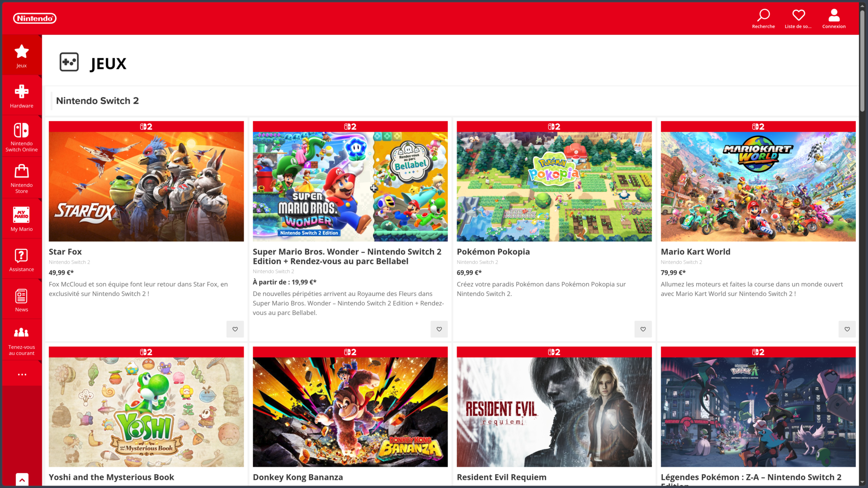Open the wishlist heart icon in the header
The height and width of the screenshot is (488, 868).
(798, 19)
